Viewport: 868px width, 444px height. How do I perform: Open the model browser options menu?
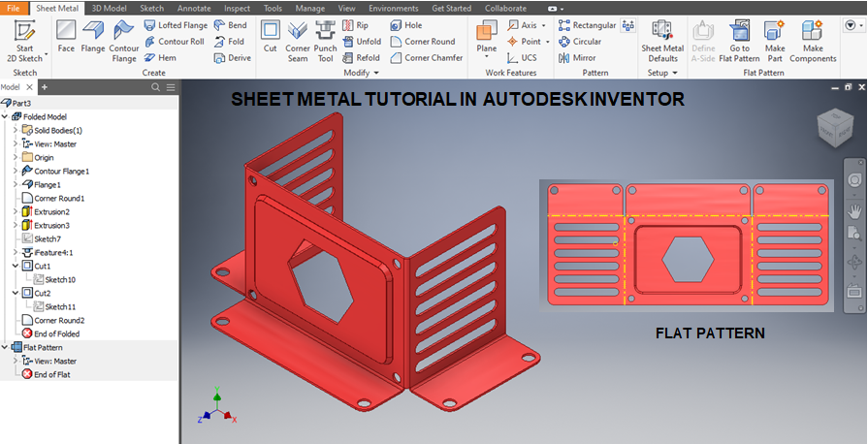tap(171, 87)
